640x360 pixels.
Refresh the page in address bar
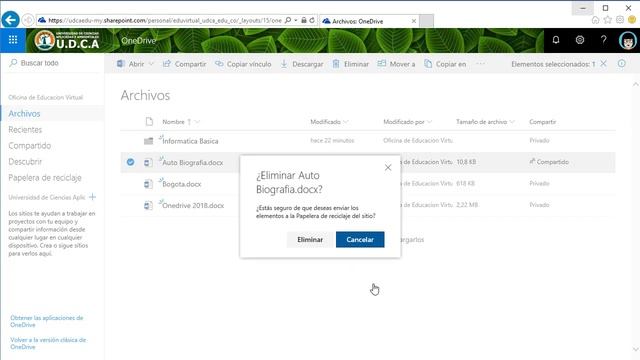pyautogui.click(x=312, y=20)
